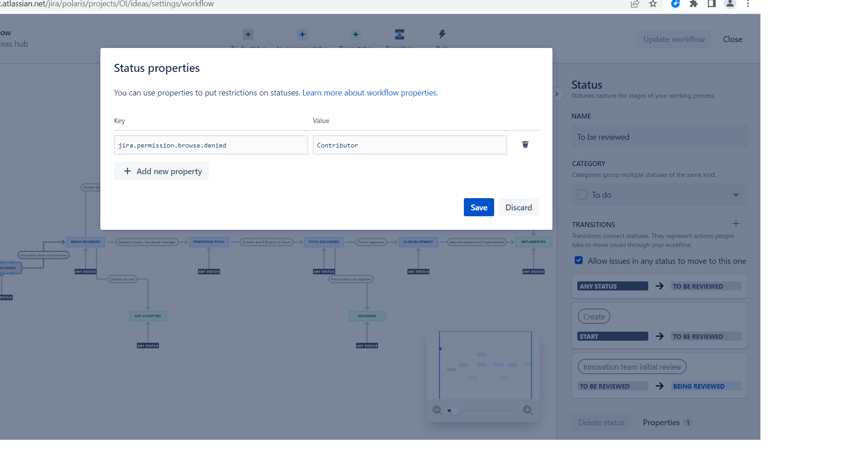This screenshot has width=868, height=466.
Task: Add a transition with the plus icon
Action: [736, 224]
